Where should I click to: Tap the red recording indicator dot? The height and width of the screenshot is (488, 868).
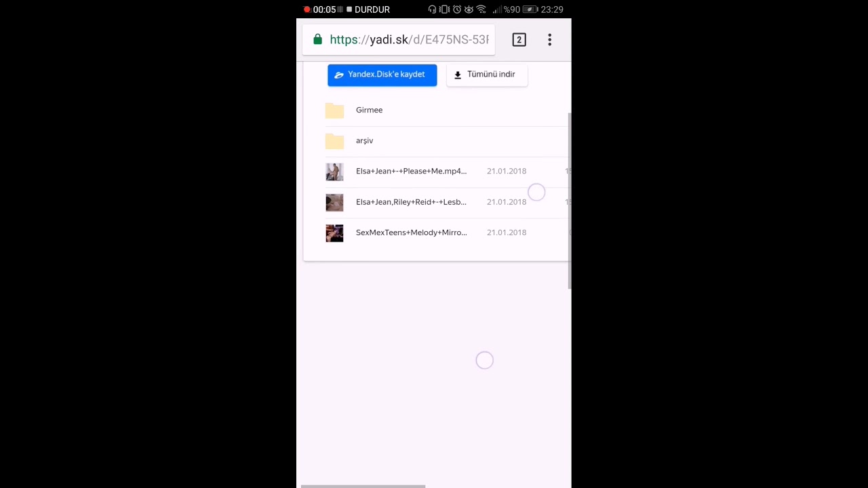pos(307,9)
